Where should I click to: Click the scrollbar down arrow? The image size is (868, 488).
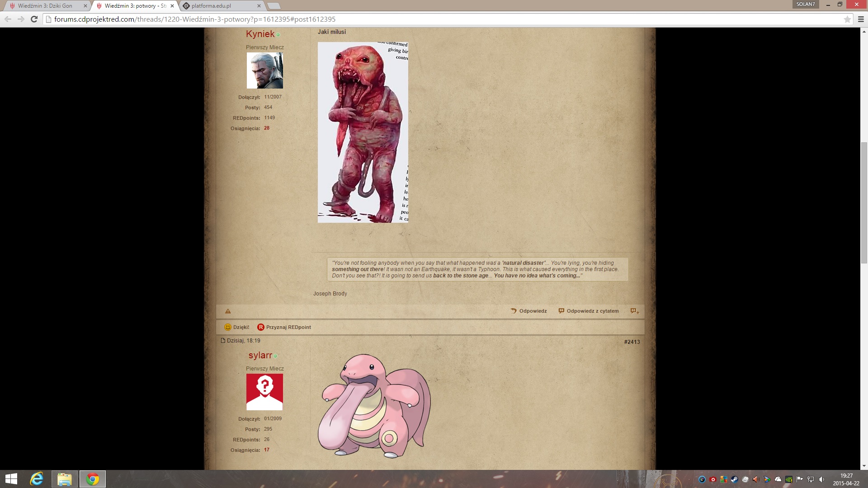[864, 466]
